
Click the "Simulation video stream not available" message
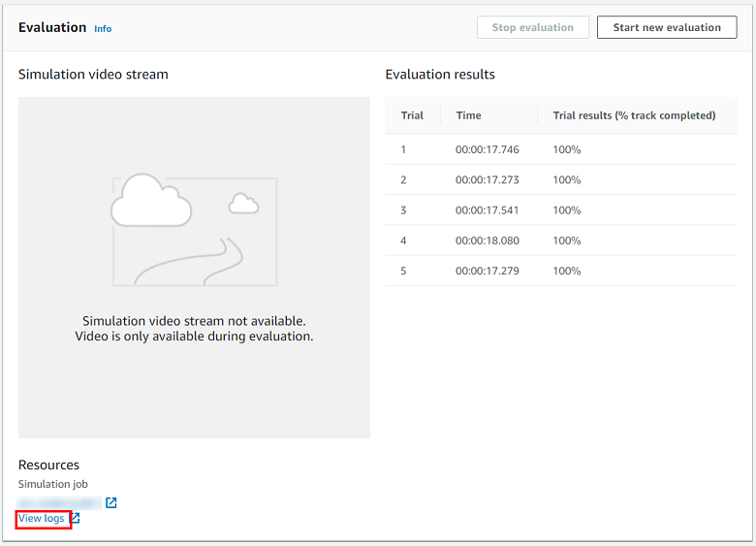click(x=194, y=321)
